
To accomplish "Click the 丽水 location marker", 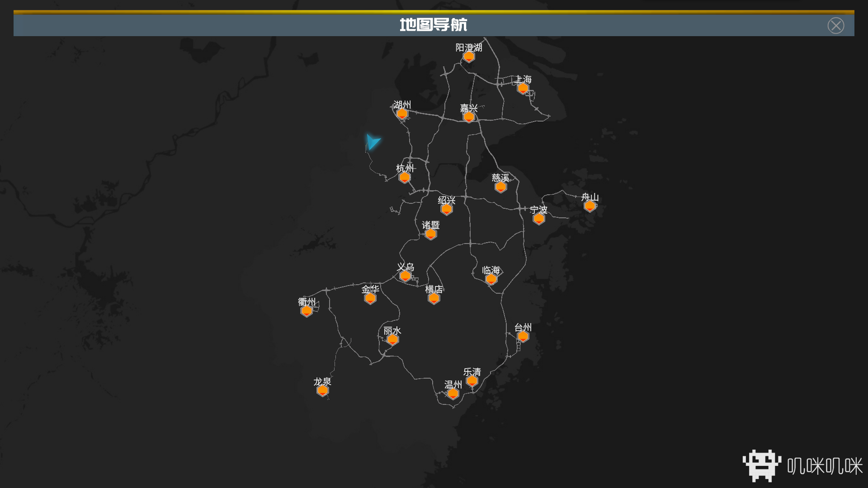I will [392, 339].
